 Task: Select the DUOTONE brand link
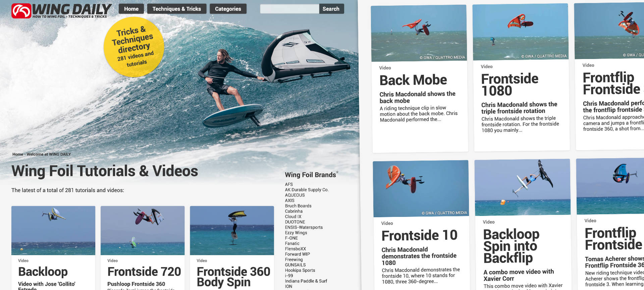(x=295, y=222)
